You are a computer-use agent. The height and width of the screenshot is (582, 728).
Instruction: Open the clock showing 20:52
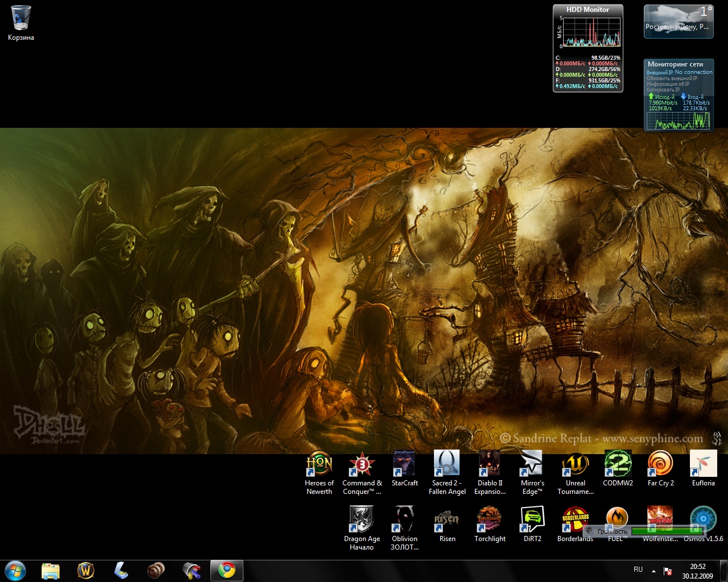697,571
